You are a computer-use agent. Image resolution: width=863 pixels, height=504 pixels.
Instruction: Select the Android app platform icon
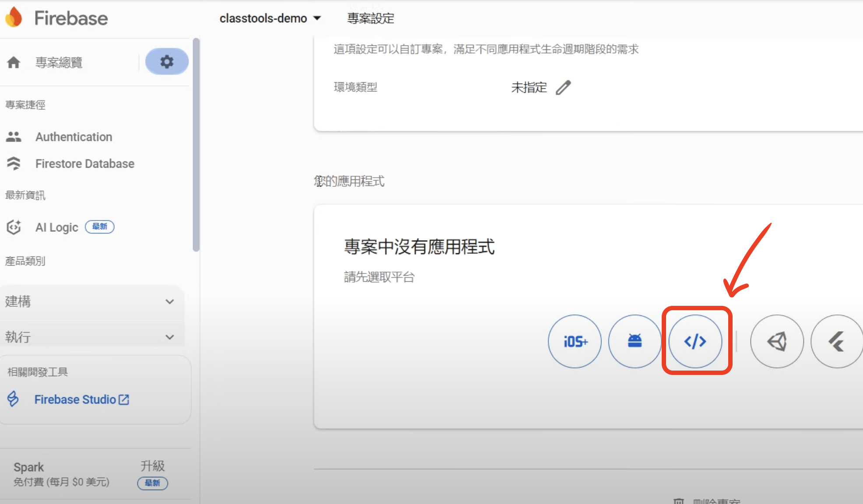point(635,341)
